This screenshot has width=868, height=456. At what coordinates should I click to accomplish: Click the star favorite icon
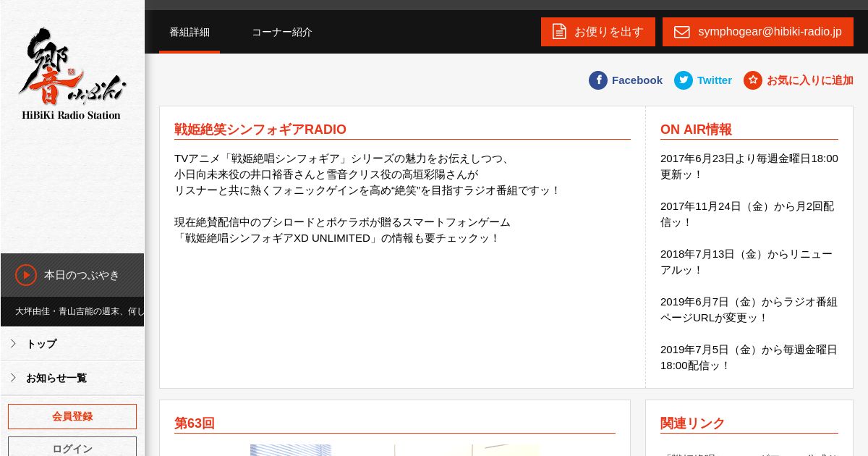753,80
